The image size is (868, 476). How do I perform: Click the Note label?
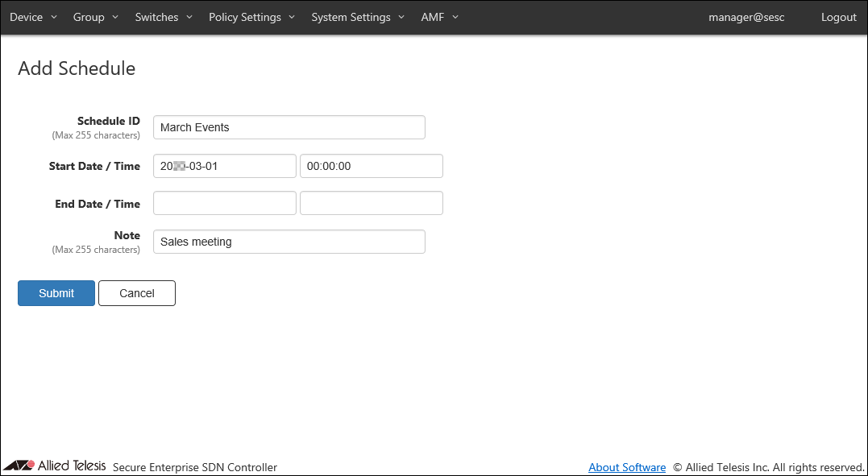tap(127, 235)
